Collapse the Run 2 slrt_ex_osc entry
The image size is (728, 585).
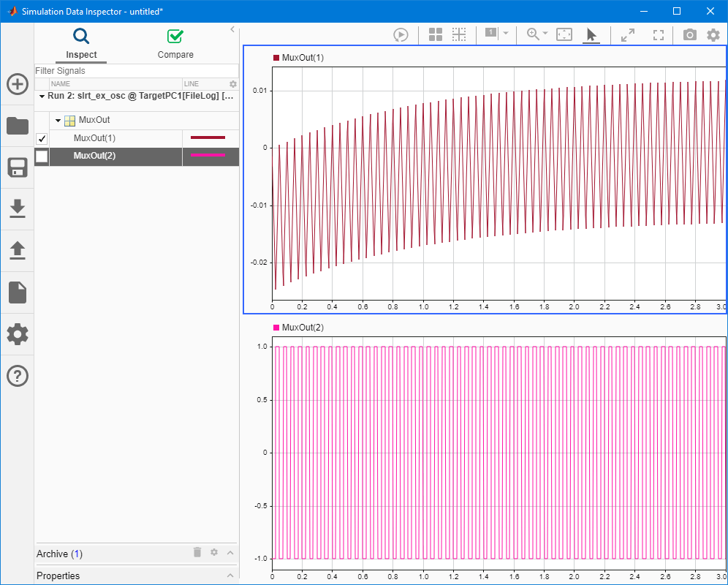pos(42,96)
